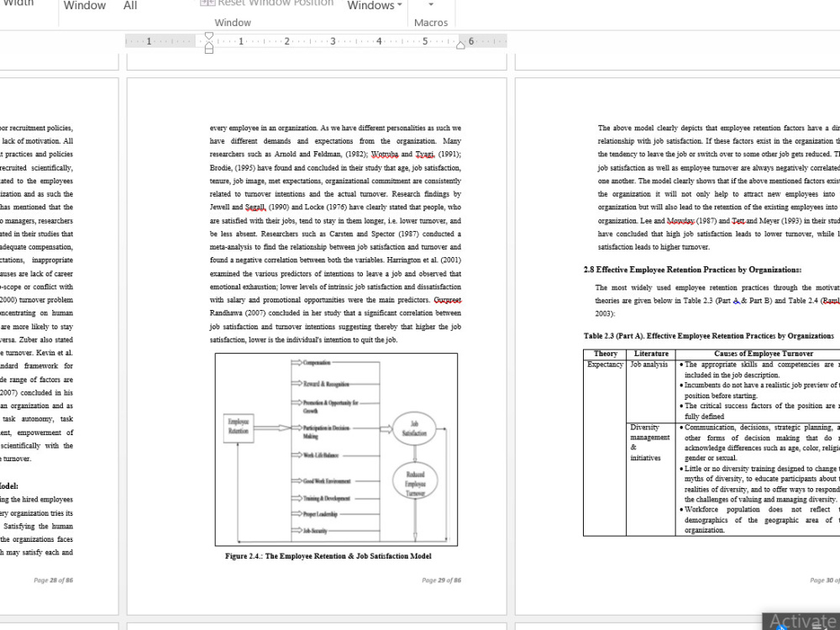Click the right indent marker on ruler
Image resolution: width=840 pixels, height=630 pixels.
460,45
